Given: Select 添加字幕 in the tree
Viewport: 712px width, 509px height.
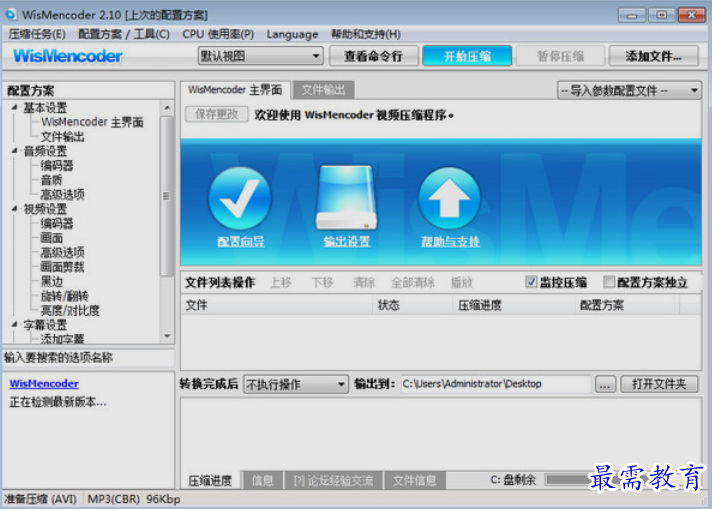Looking at the screenshot, I should click(62, 339).
